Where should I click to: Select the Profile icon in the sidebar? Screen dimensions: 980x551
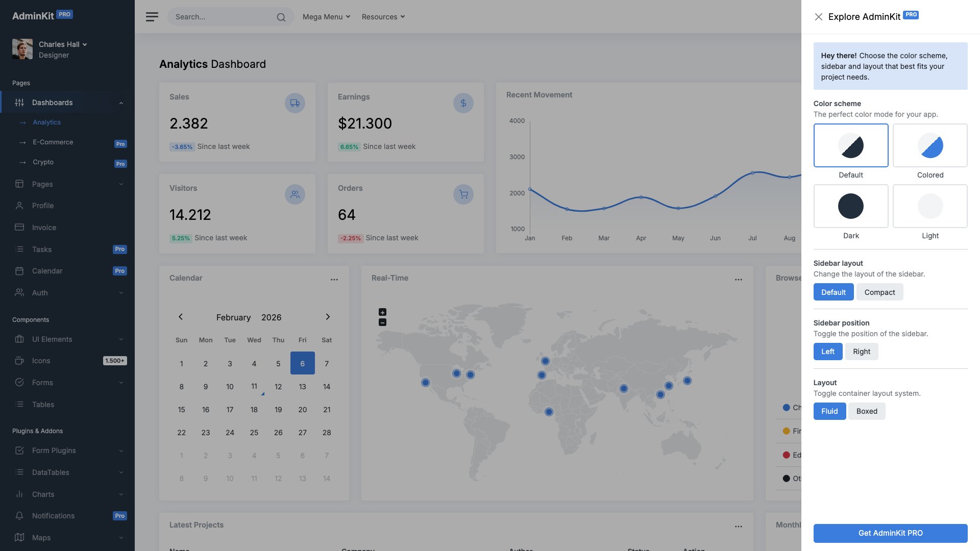[19, 206]
